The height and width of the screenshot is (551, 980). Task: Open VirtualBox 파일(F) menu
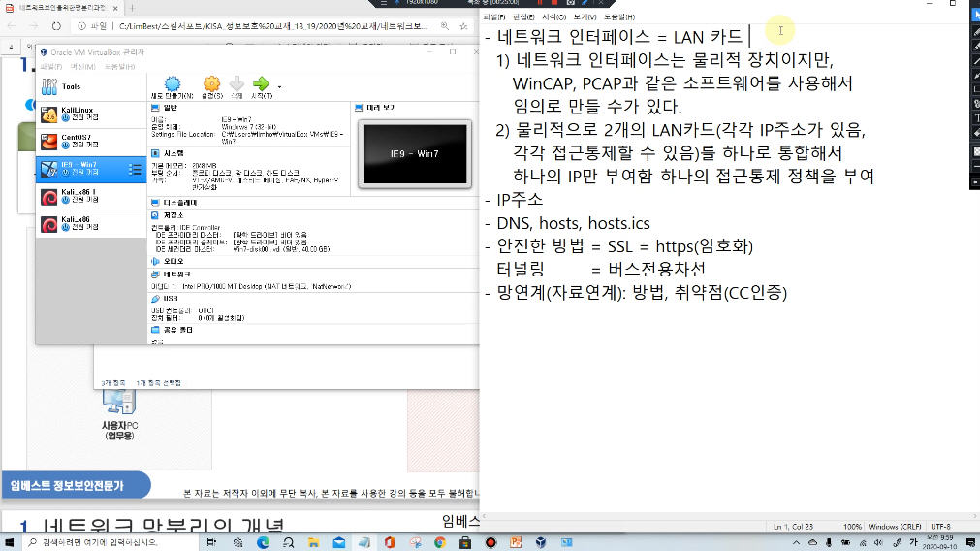(x=50, y=66)
